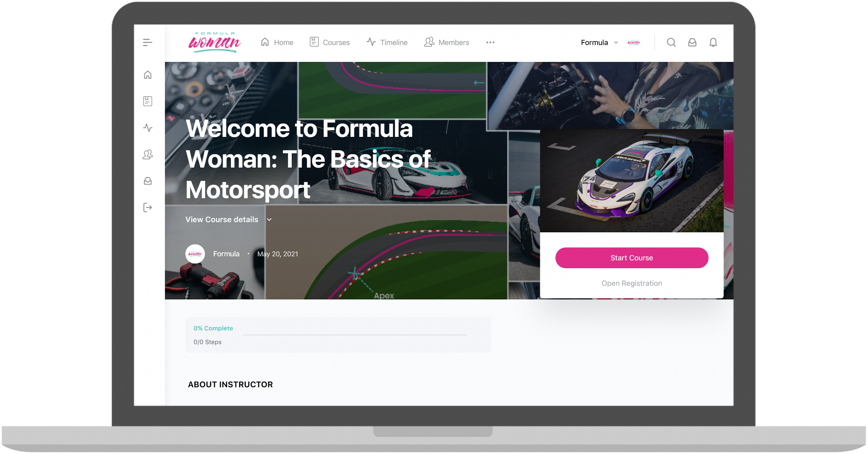This screenshot has height=454, width=868.
Task: Select the May 20, 2021 date
Action: [x=278, y=254]
